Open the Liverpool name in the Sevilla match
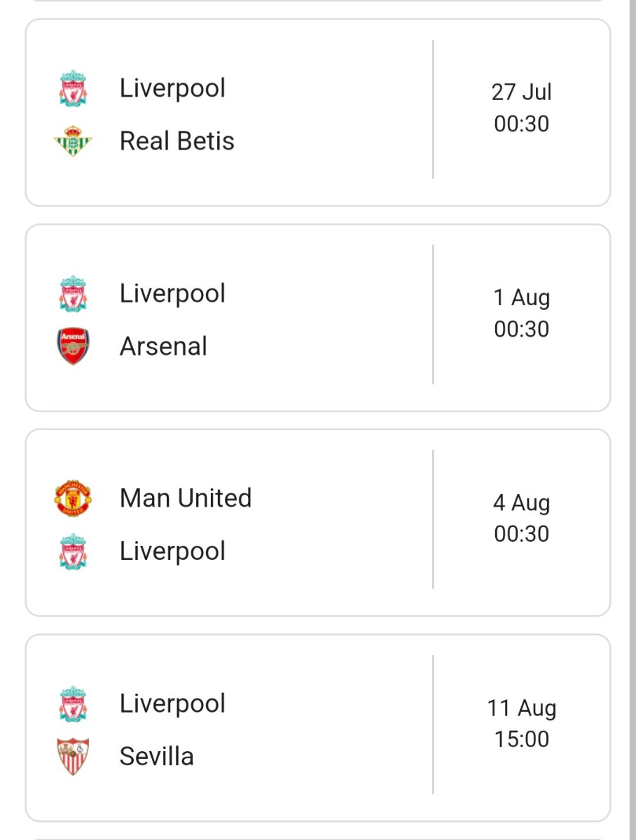Screen dimensions: 636x840 (x=173, y=704)
